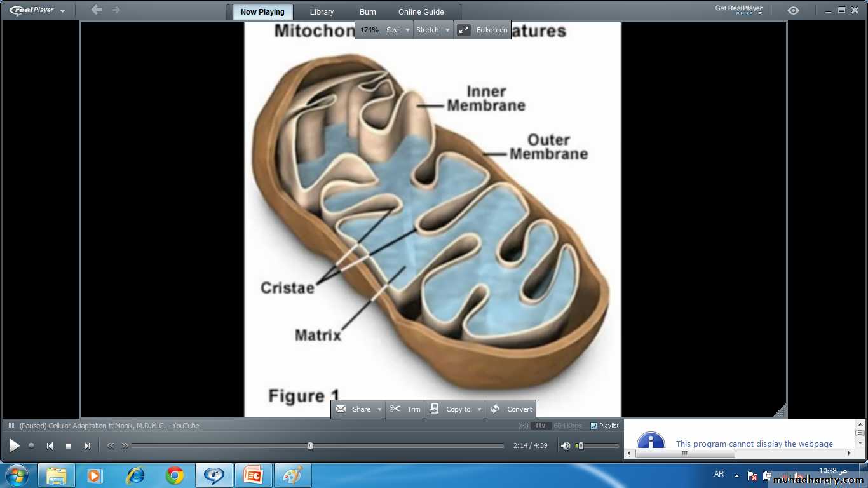
Task: Click the Stop playback button
Action: point(69,446)
